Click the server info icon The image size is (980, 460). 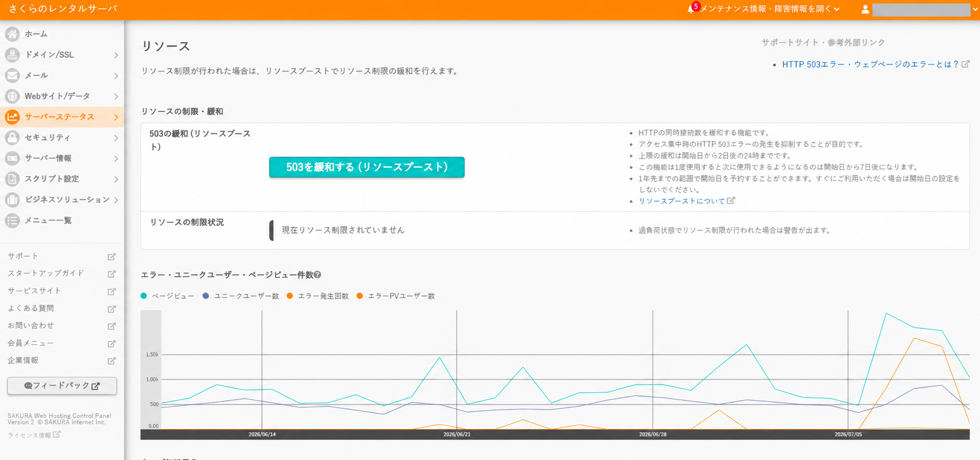click(12, 158)
